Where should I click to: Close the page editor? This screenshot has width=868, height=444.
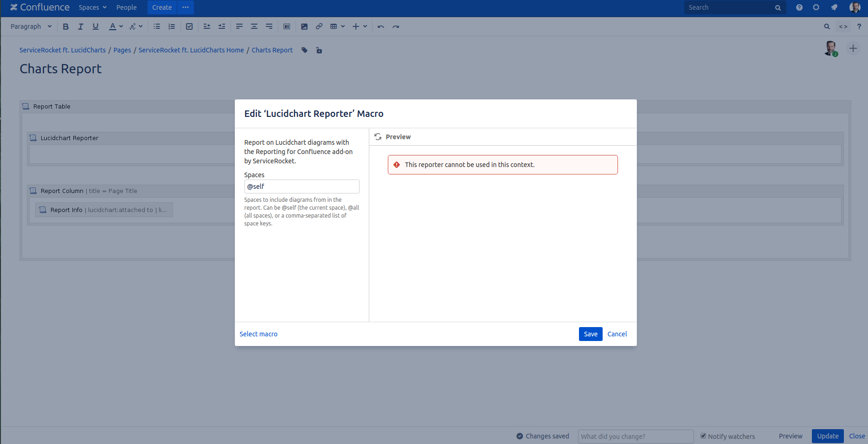857,436
